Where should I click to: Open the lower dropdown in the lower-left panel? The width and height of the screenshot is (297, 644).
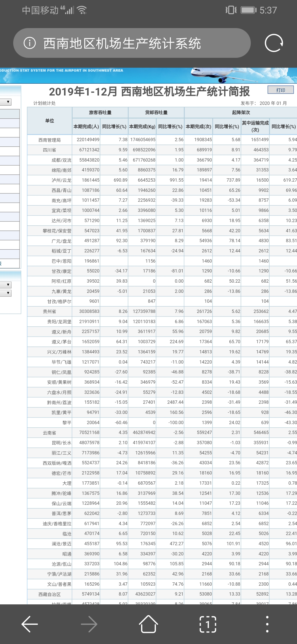[x=6, y=293]
